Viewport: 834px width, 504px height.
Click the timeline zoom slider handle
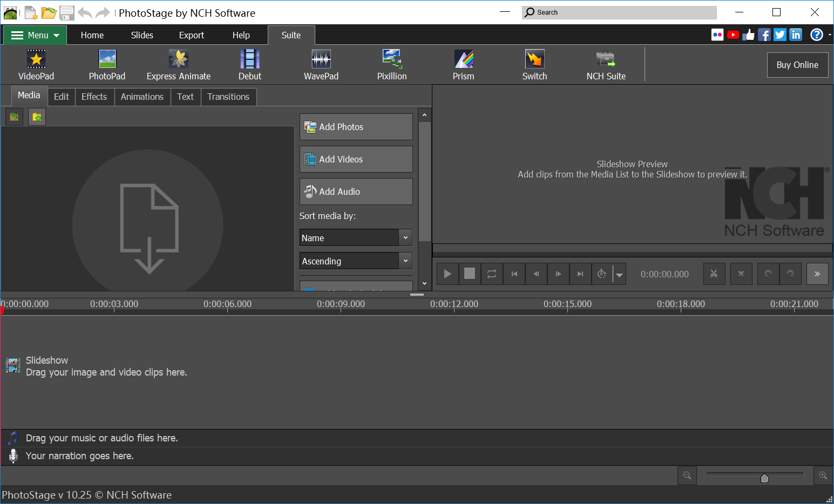tap(764, 478)
